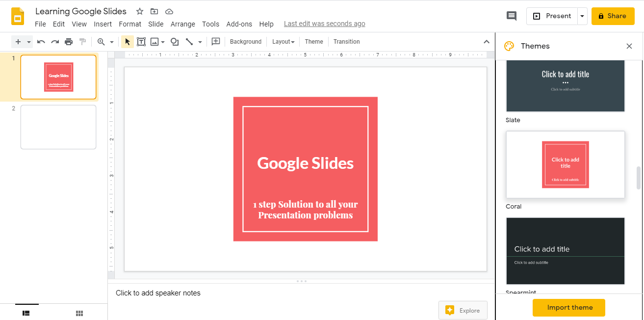Insert a text box
Viewport: 644px width, 320px height.
(141, 42)
